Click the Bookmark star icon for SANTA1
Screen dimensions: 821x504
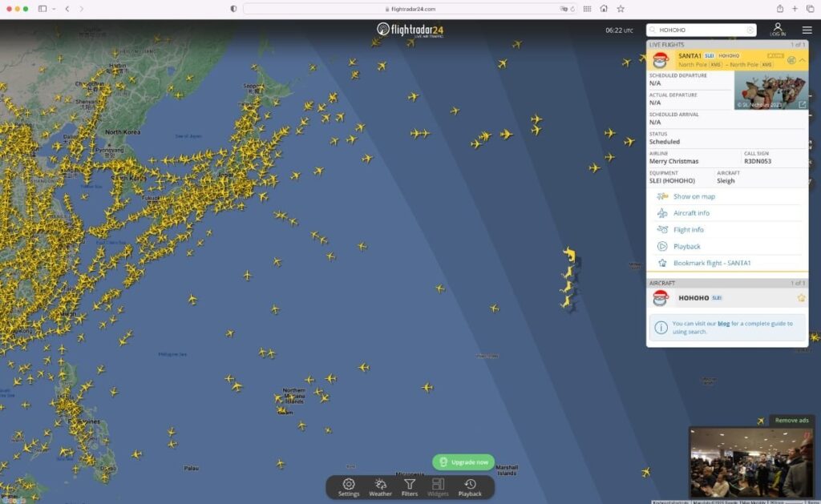point(662,264)
